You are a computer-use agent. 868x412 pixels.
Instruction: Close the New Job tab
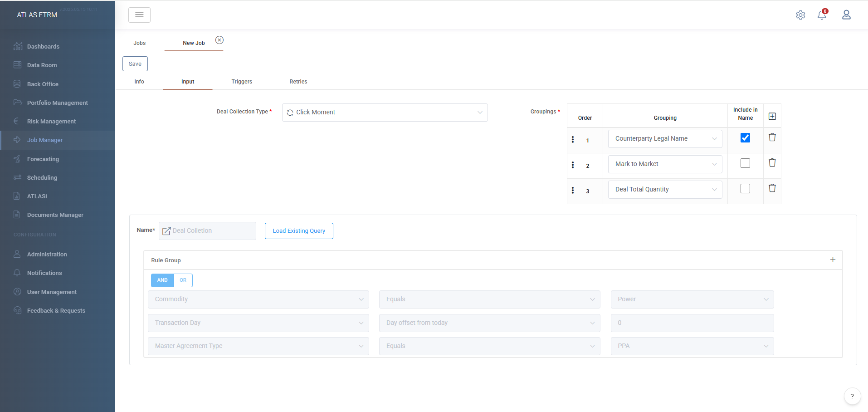coord(219,40)
